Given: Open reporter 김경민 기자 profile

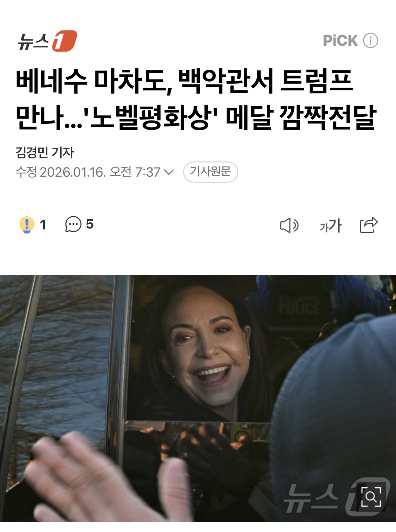Looking at the screenshot, I should coord(45,152).
